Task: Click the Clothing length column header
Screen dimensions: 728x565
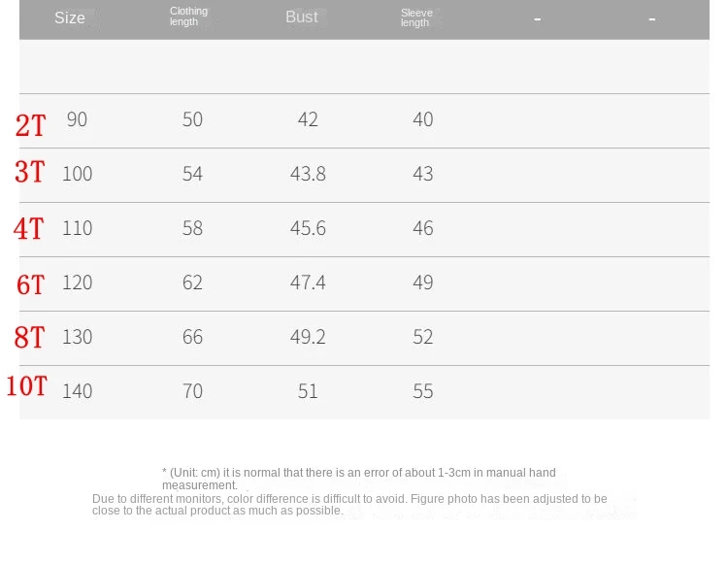Action: (x=188, y=17)
